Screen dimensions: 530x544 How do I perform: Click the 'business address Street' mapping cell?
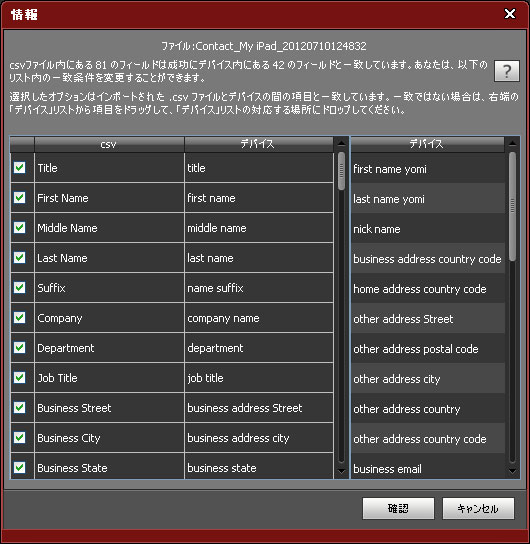coord(259,408)
